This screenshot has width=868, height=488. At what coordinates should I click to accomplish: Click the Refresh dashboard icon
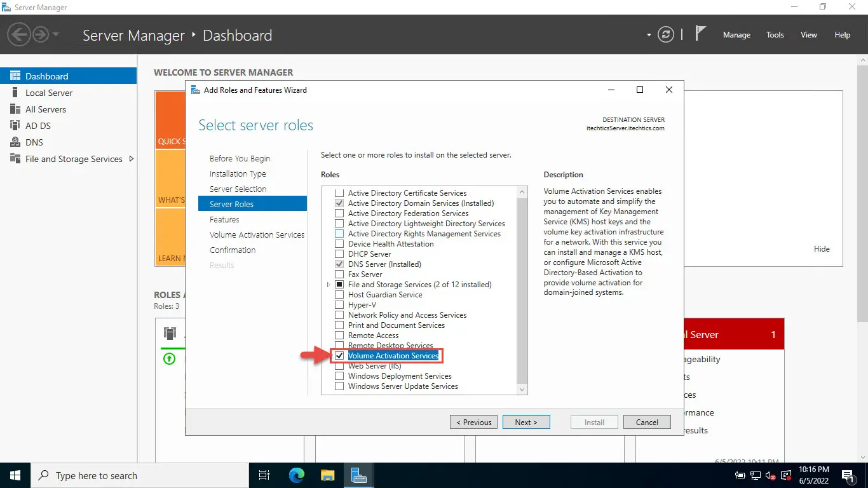tap(666, 35)
